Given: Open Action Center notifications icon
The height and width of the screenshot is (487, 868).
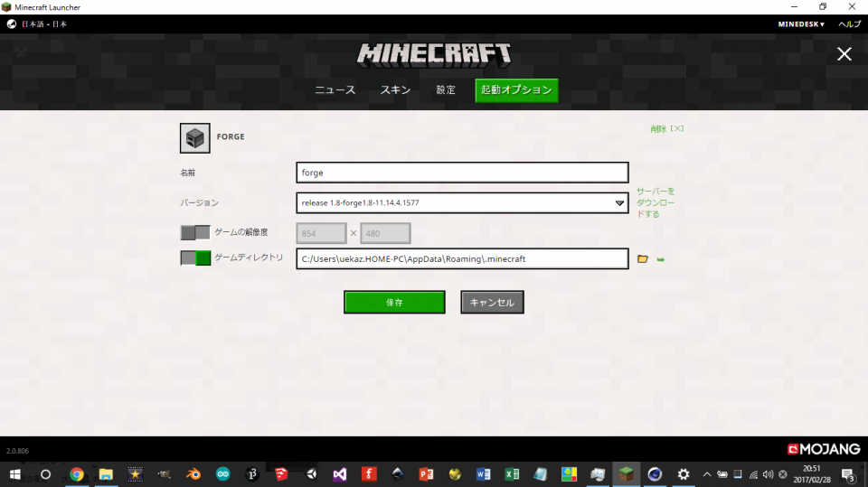Looking at the screenshot, I should click(x=847, y=474).
